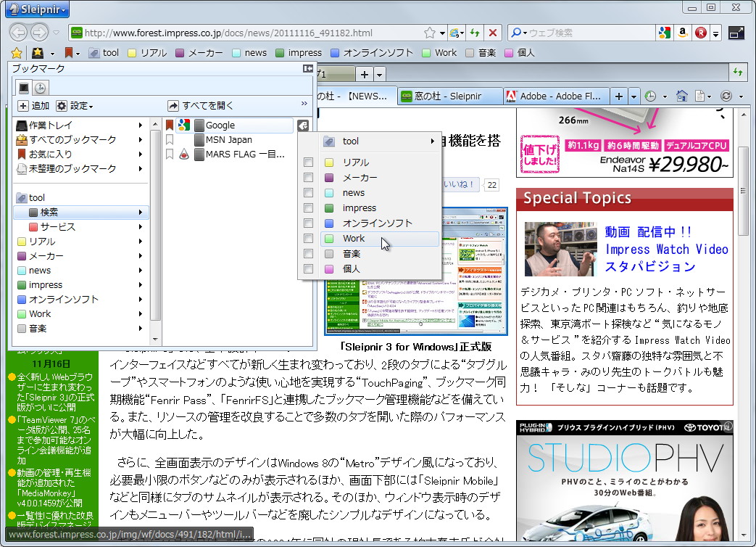Check the impress checkbox in the submenu
Viewport: 756px width, 547px height.
(x=308, y=207)
